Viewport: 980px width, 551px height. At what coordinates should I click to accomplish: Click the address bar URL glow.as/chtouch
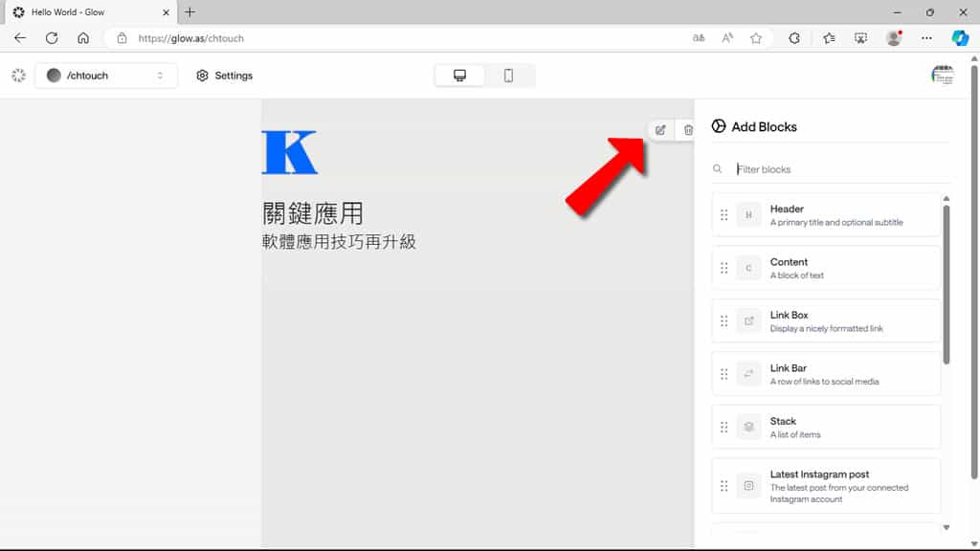click(191, 38)
